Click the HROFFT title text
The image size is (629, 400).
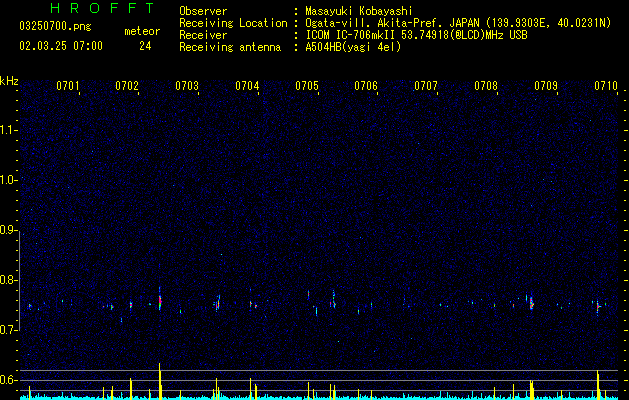click(103, 8)
